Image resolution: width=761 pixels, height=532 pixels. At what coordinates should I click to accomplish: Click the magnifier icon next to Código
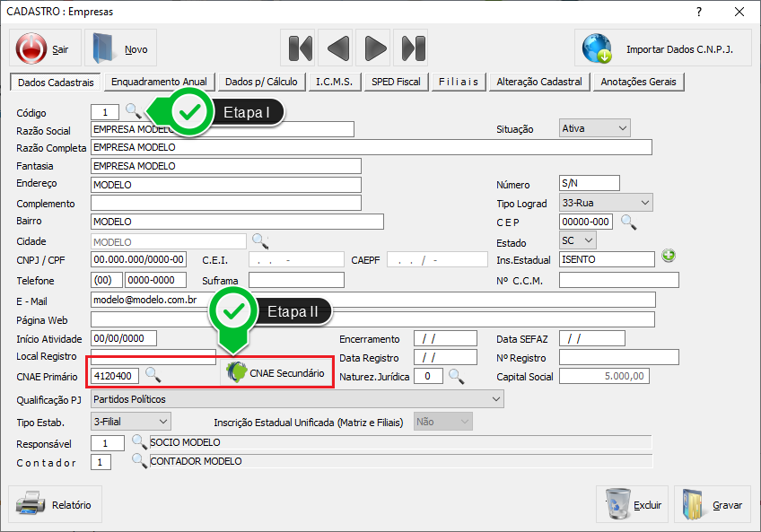[x=133, y=110]
